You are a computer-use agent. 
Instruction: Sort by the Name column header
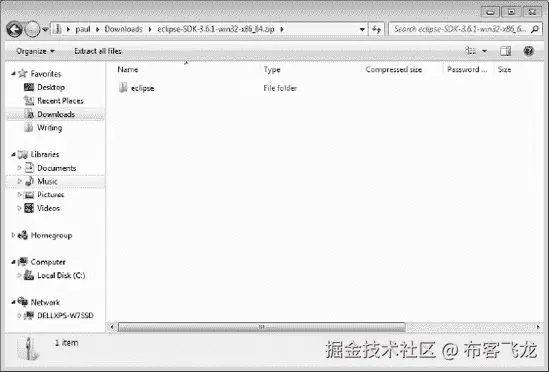point(127,69)
